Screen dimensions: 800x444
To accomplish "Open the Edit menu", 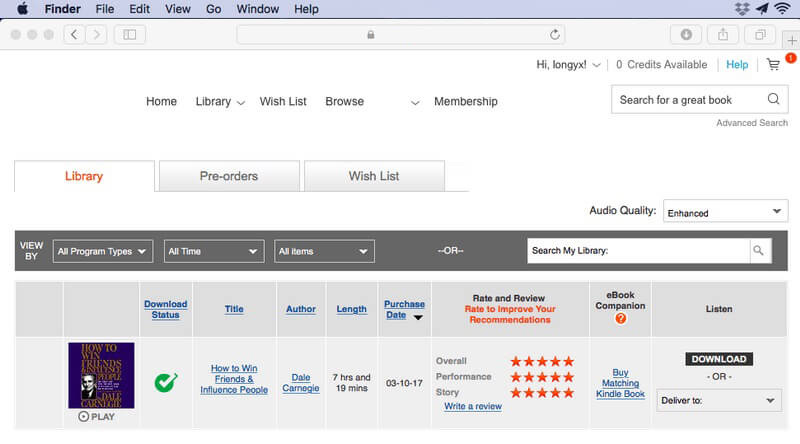I will pos(139,9).
